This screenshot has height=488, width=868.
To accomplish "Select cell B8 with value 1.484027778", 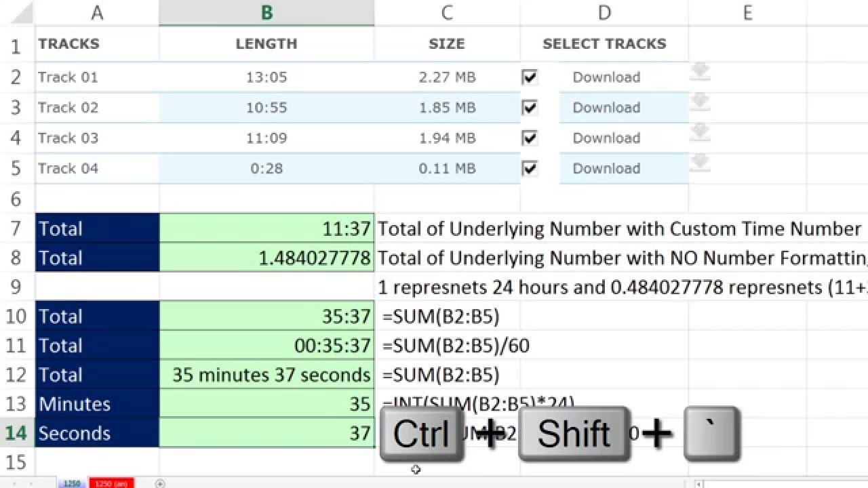I will point(267,258).
